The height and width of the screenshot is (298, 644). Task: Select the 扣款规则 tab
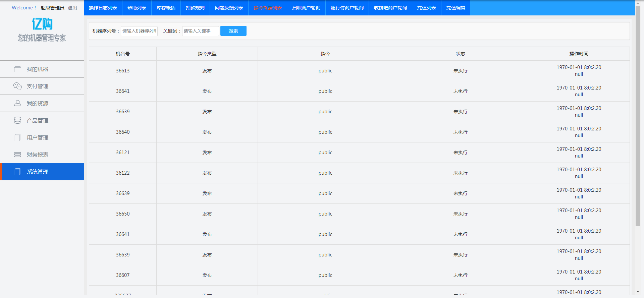coord(195,8)
